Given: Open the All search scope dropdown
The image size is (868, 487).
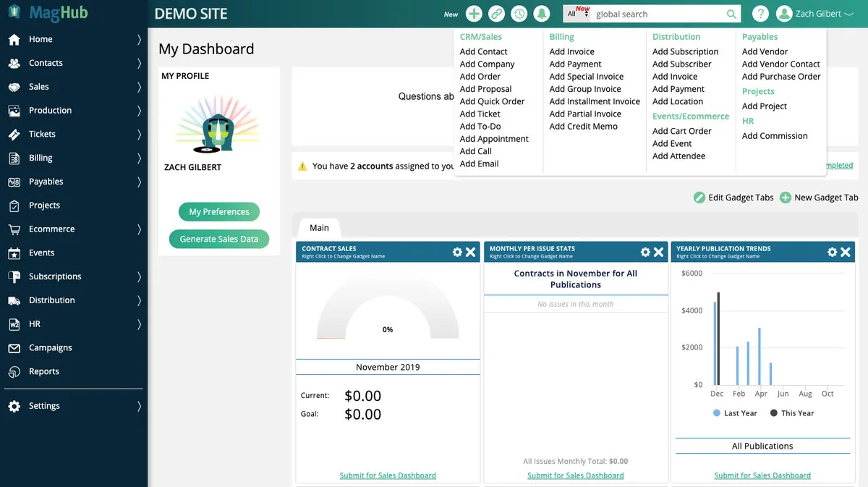Looking at the screenshot, I should click(x=577, y=14).
